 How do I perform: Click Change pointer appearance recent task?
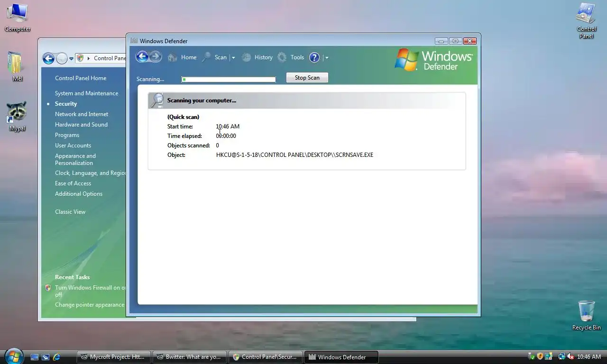coord(90,305)
